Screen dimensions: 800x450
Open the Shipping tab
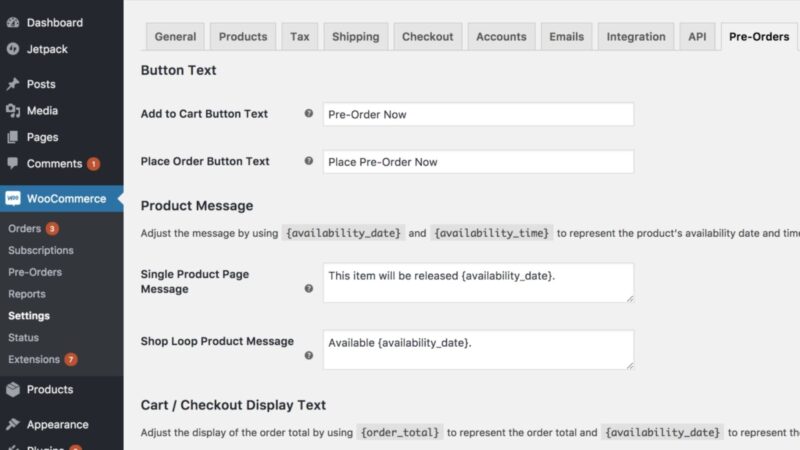click(356, 37)
